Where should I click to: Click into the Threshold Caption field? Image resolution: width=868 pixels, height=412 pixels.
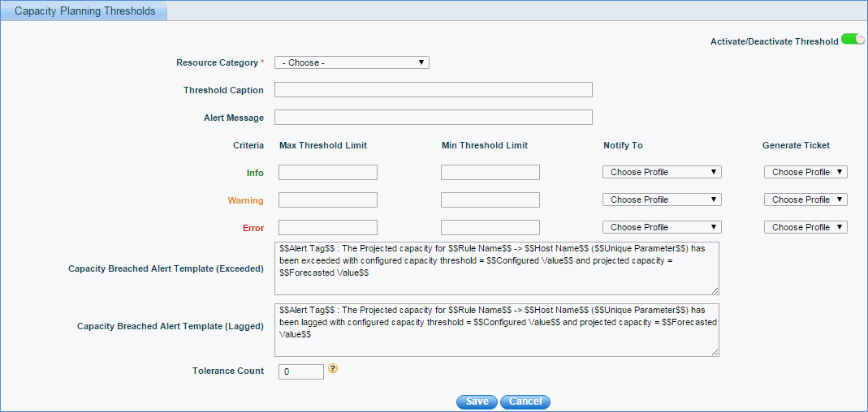point(434,90)
